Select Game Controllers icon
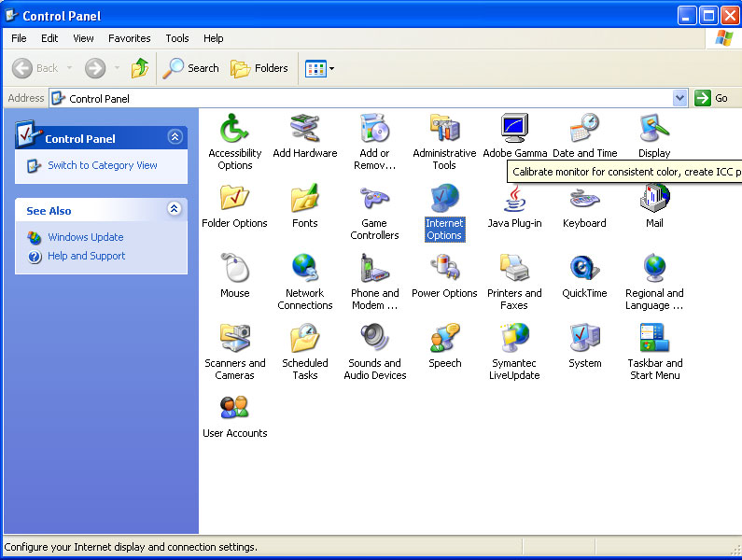The image size is (742, 560). pos(374,212)
